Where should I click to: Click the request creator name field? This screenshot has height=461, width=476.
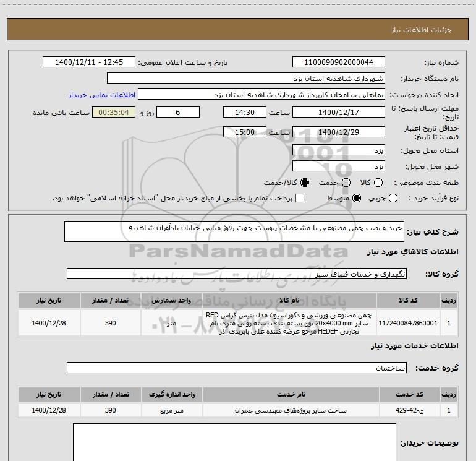(x=261, y=95)
